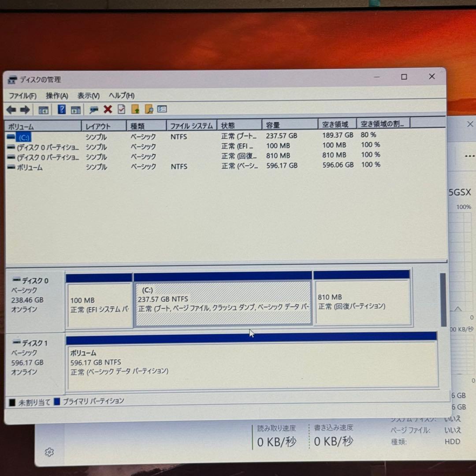This screenshot has width=476, height=476.
Task: Click the 596.17 GB capacity cell in volume list
Action: [x=282, y=165]
